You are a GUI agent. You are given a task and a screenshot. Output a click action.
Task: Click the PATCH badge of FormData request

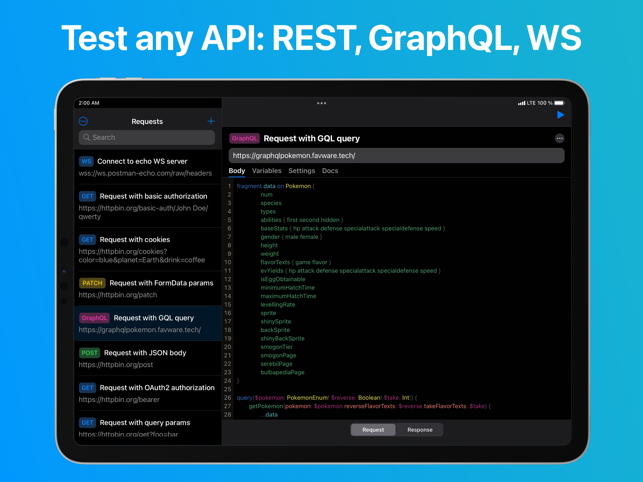coord(92,283)
